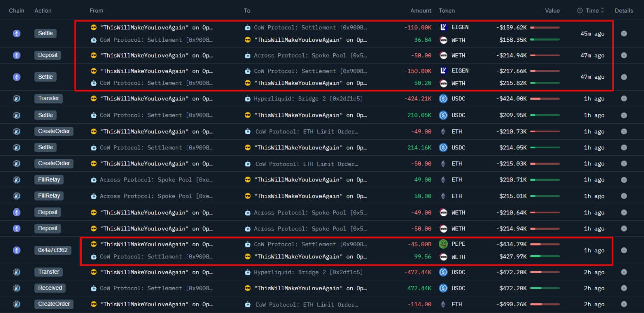The image size is (644, 313).
Task: Open CoW Protocol: ETH Limit Order link in -49.00 row
Action: 306,132
